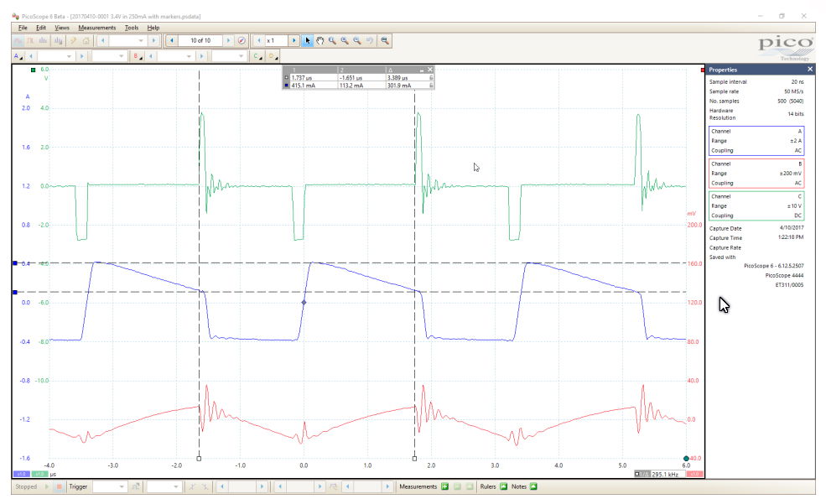This screenshot has width=826, height=504.
Task: Close the rulers readout box
Action: 430,70
